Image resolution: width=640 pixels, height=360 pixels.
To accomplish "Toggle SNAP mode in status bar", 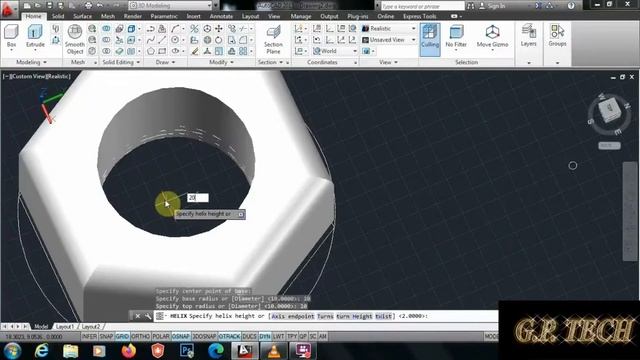I will click(106, 336).
